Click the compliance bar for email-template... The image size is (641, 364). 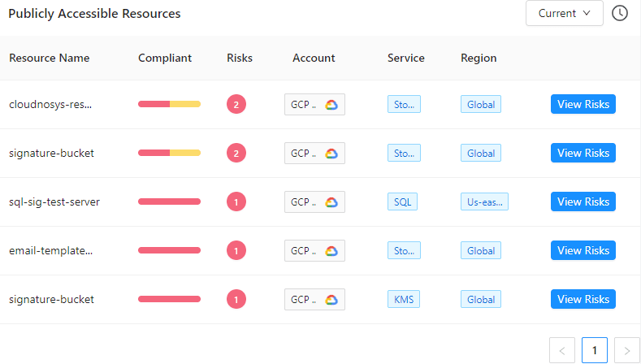click(x=169, y=250)
